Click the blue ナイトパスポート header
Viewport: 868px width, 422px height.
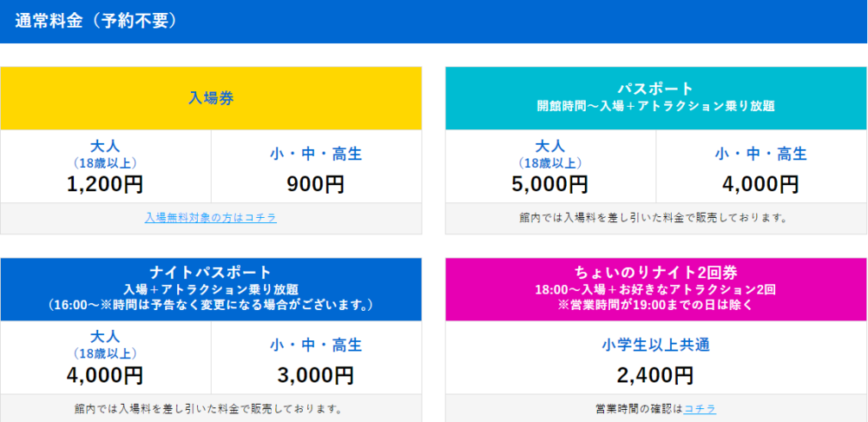click(x=211, y=289)
